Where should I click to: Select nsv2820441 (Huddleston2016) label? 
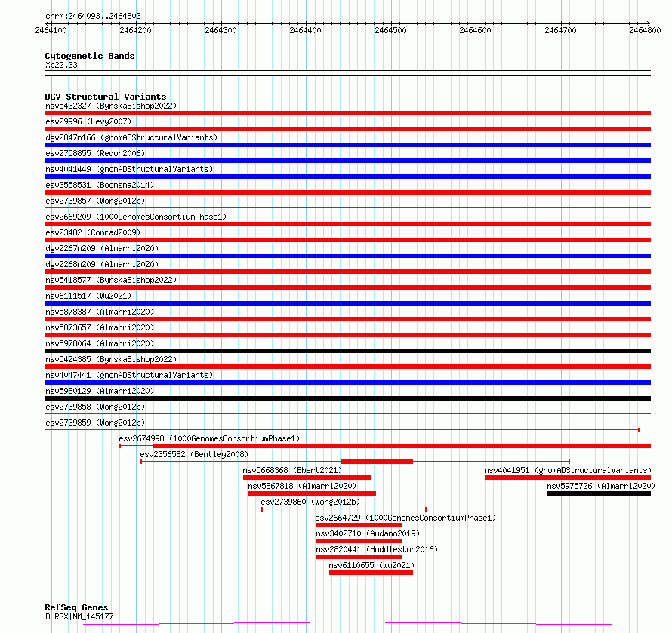click(x=377, y=549)
